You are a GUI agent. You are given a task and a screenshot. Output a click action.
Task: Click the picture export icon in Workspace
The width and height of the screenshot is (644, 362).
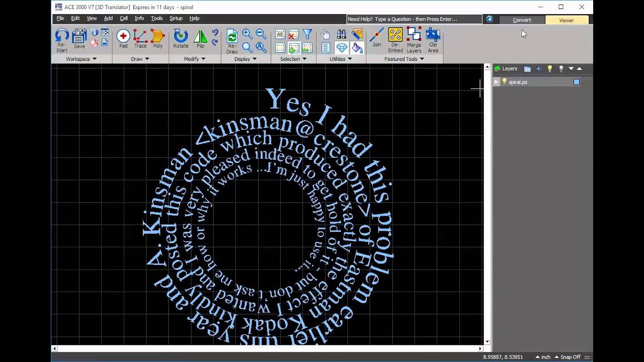(105, 43)
